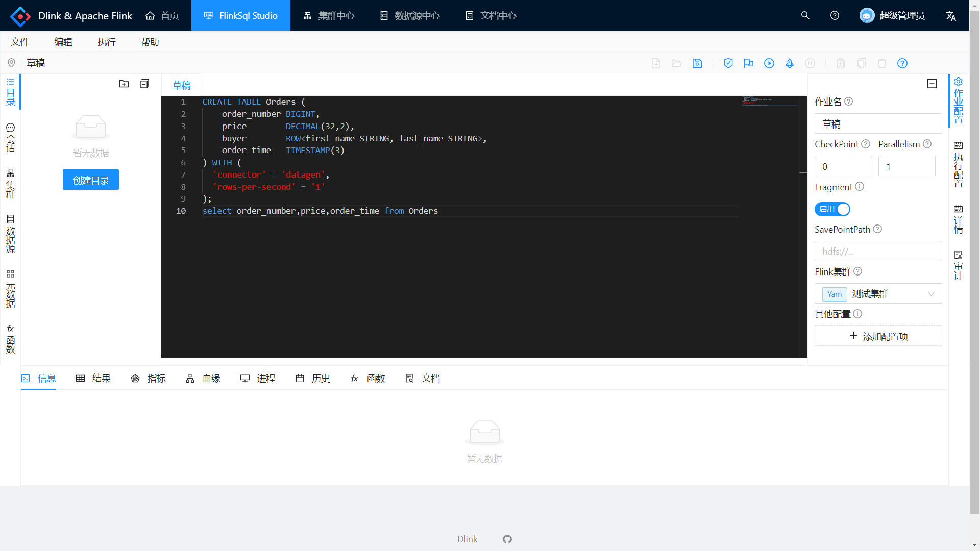Screen dimensions: 980x551
Task: Click the SavePointPath input field
Action: (x=878, y=251)
